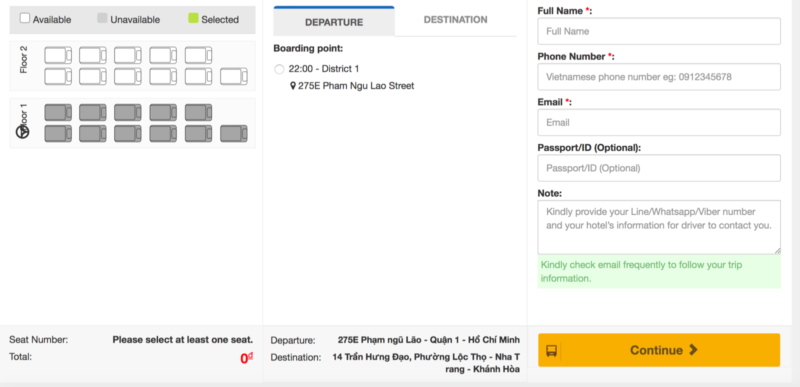
Task: Click 'Please select at least one seat.' message
Action: [x=183, y=340]
